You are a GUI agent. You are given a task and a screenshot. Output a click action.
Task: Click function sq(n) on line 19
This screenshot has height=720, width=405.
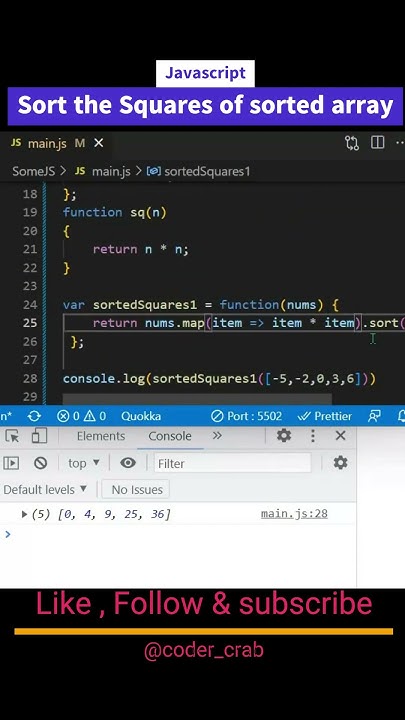click(115, 212)
